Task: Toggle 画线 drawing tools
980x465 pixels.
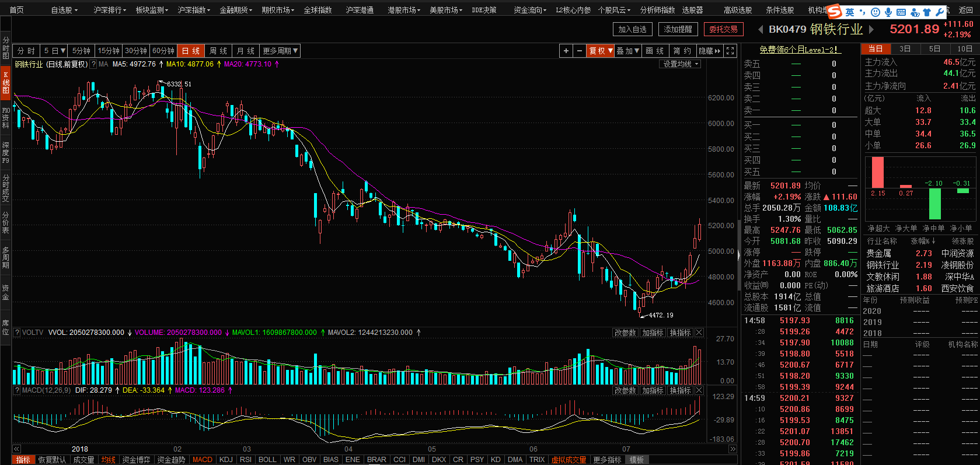Action: [x=655, y=51]
